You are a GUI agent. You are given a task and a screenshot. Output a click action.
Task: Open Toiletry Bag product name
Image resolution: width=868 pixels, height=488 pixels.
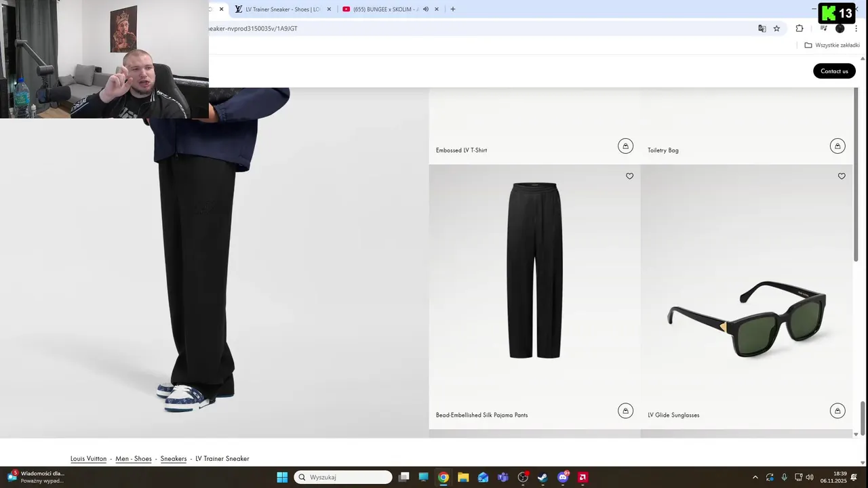tap(663, 150)
